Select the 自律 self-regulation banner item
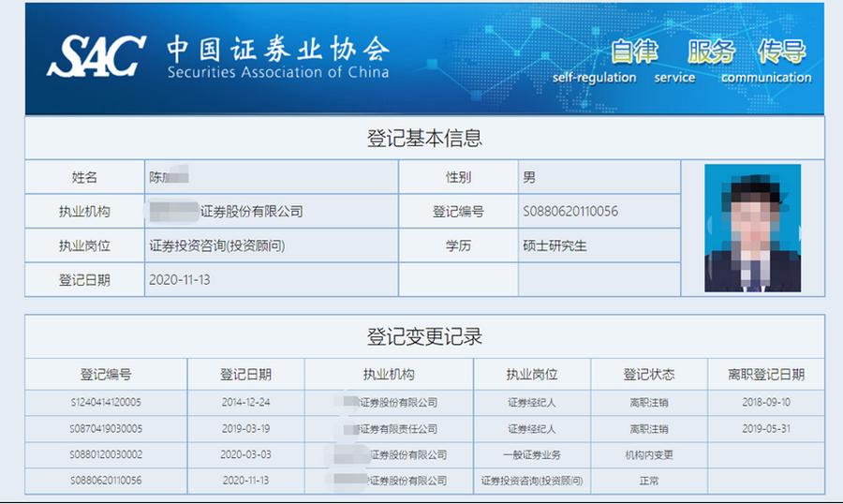This screenshot has height=504, width=843. point(634,52)
